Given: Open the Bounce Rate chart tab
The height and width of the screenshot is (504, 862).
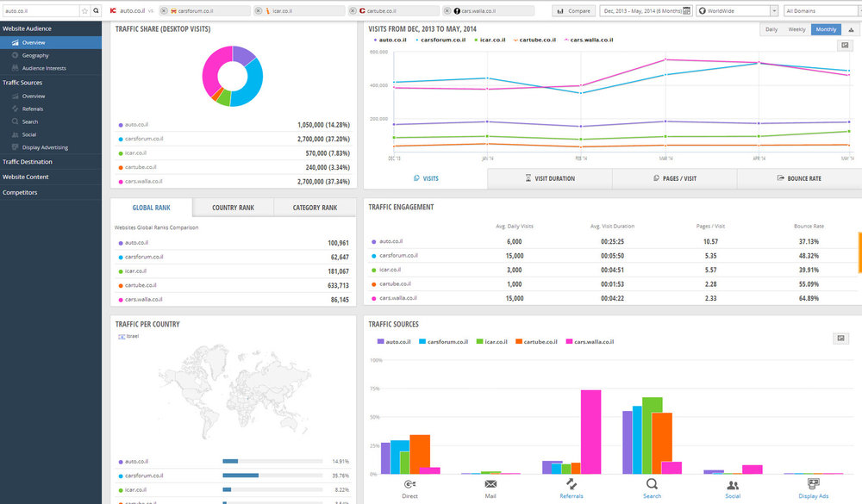Looking at the screenshot, I should (x=799, y=178).
